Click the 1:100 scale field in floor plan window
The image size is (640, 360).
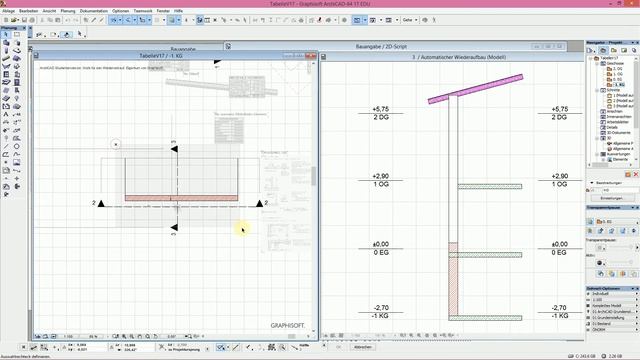pyautogui.click(x=69, y=337)
